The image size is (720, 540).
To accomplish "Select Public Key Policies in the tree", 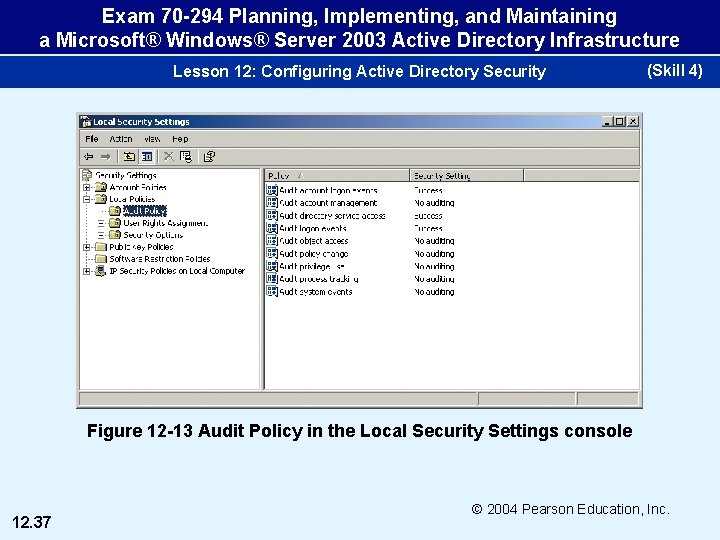I will pos(141,247).
